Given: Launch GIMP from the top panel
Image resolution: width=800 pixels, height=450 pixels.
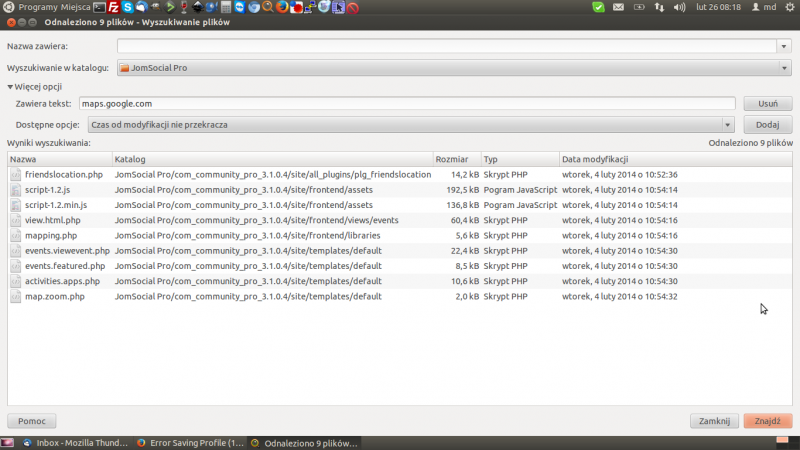Looking at the screenshot, I should [156, 7].
